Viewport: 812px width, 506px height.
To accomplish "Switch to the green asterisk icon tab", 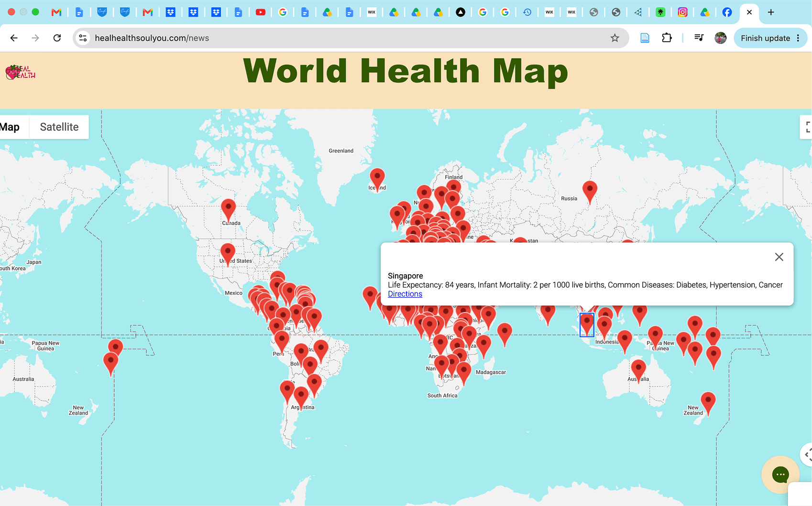I will point(660,12).
